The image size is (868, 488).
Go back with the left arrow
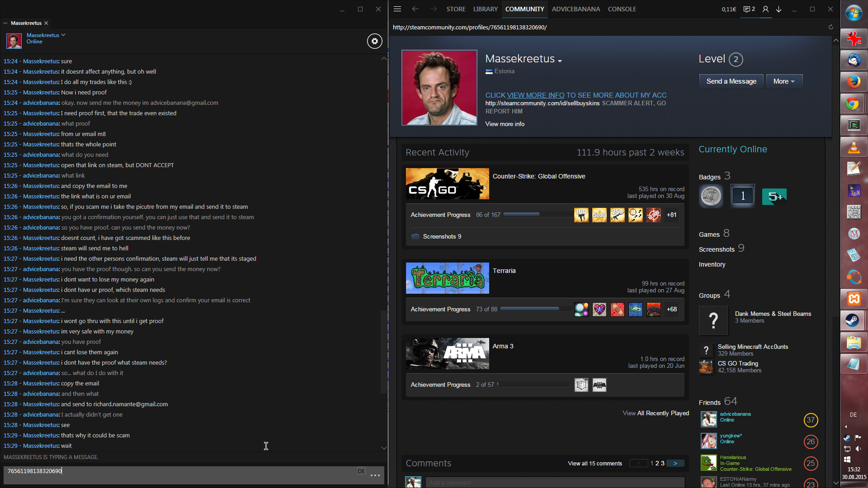click(x=415, y=9)
